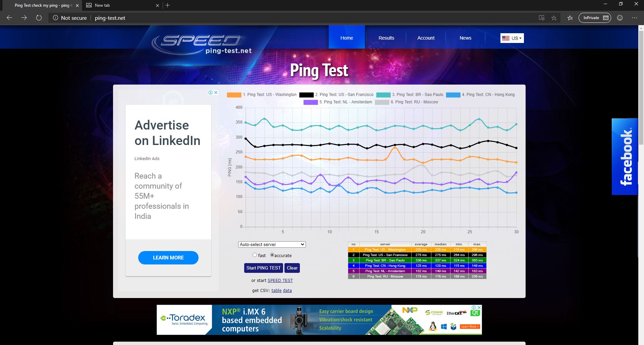The image size is (644, 345).
Task: Expand the Auto-select server dropdown
Action: click(272, 245)
